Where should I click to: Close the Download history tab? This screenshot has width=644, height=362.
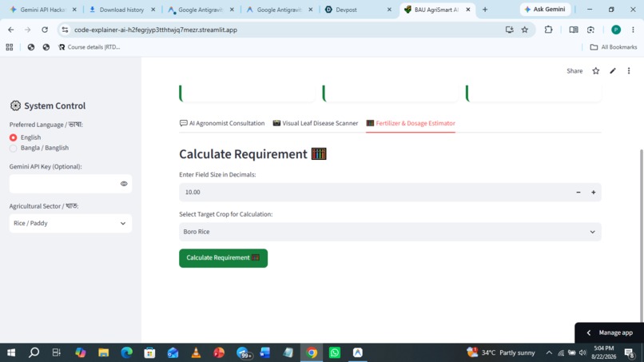(x=153, y=10)
